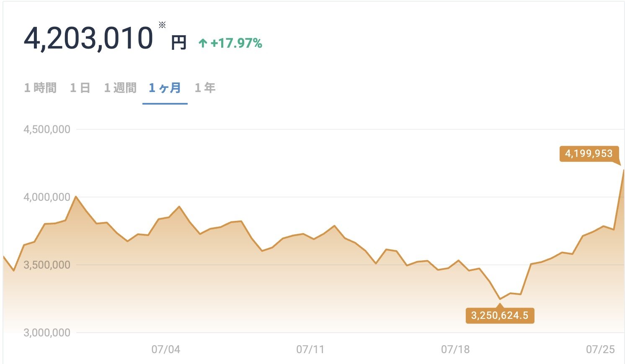Click the green upward trend arrow icon

pos(203,42)
